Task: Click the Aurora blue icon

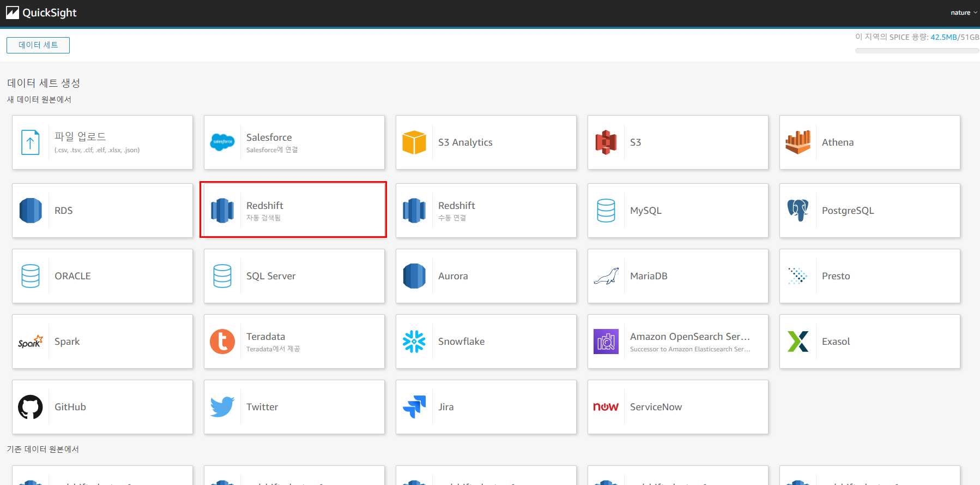Action: (414, 276)
